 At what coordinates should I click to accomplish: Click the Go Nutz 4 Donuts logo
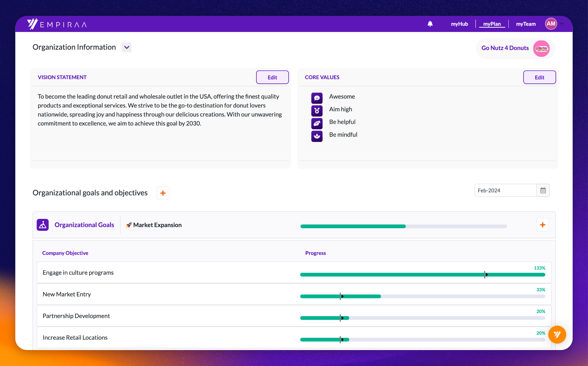(541, 49)
